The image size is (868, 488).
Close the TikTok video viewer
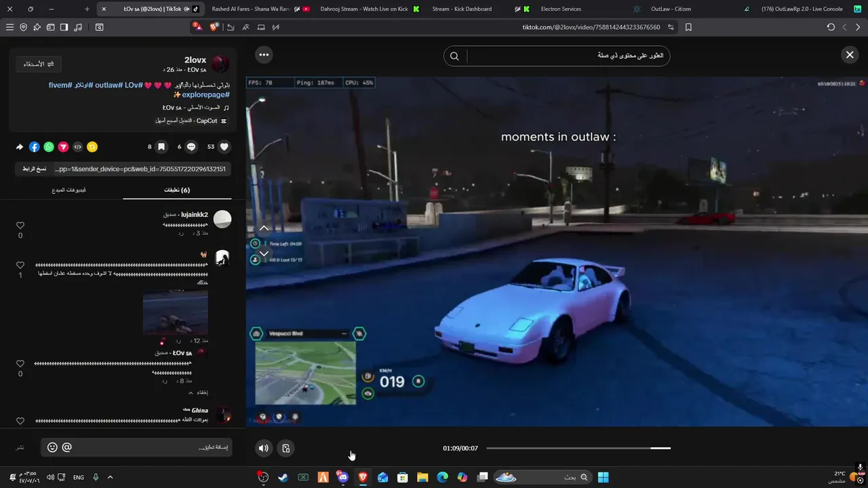pyautogui.click(x=850, y=55)
